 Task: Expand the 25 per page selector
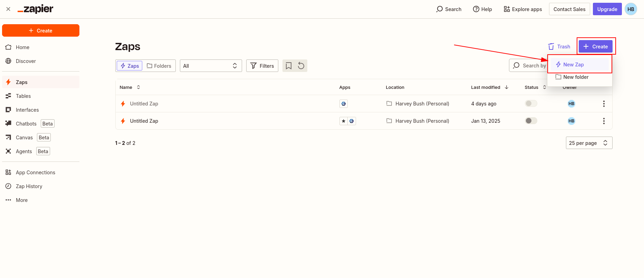click(x=589, y=143)
